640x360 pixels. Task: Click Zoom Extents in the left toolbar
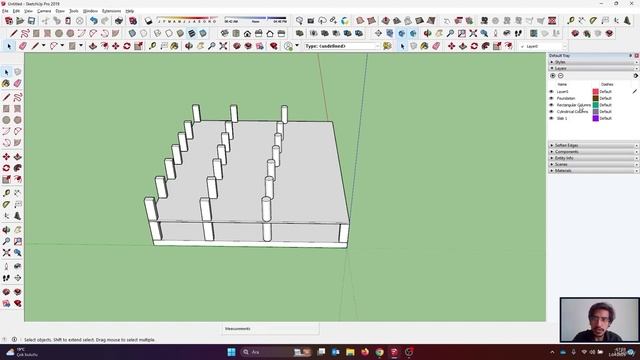(x=6, y=253)
